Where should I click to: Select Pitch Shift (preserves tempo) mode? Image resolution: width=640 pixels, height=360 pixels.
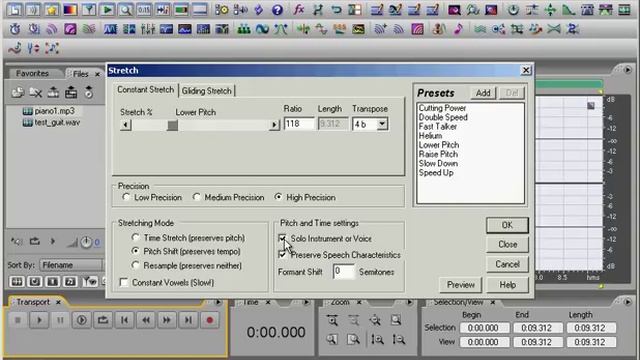coord(135,251)
